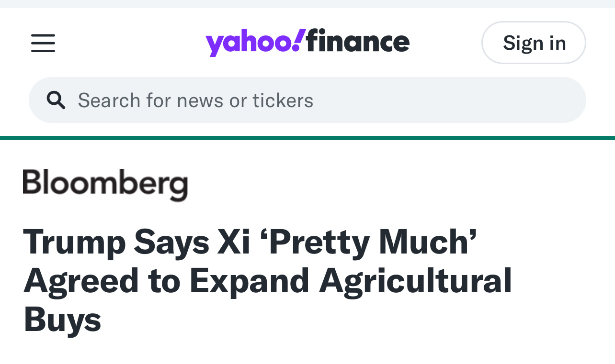This screenshot has width=615, height=364.
Task: Tap the top line of hamburger icon
Action: pyautogui.click(x=43, y=35)
